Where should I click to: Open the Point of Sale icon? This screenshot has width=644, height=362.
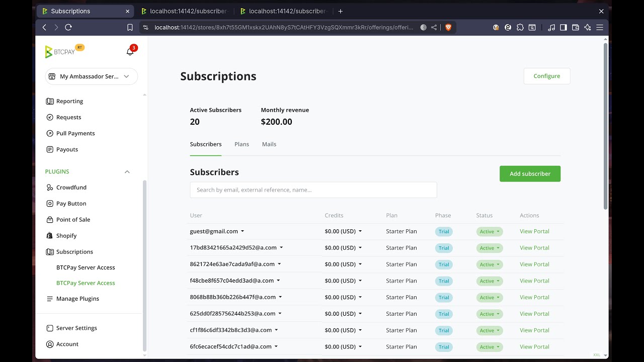tap(49, 219)
